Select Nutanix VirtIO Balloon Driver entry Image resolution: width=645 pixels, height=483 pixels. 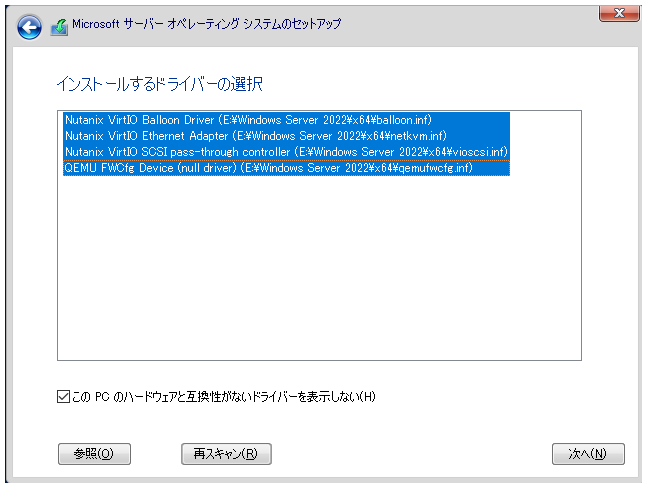[286, 120]
